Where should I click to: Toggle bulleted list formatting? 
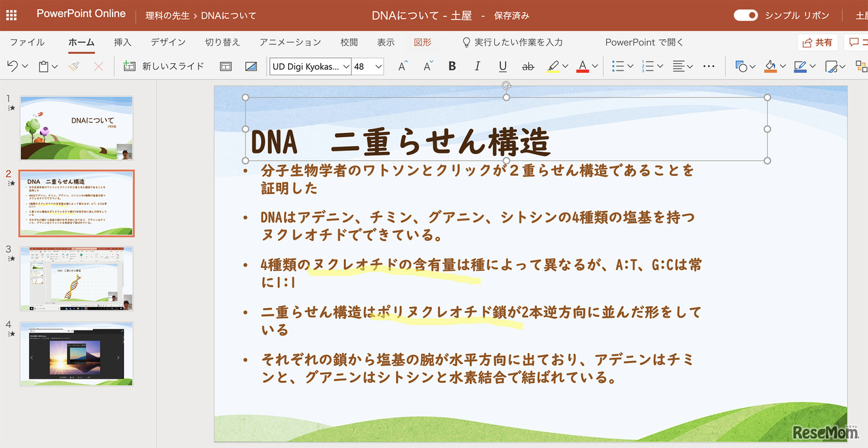tap(618, 66)
